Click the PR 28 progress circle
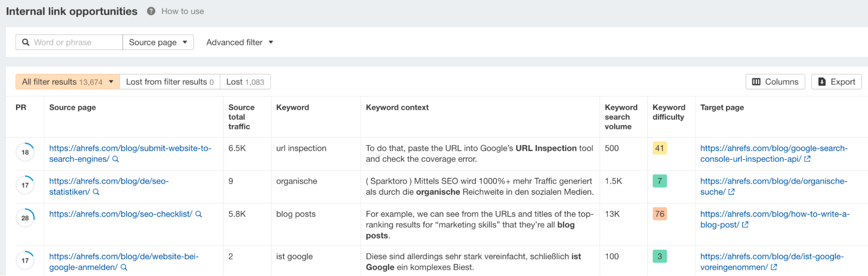 [x=25, y=217]
